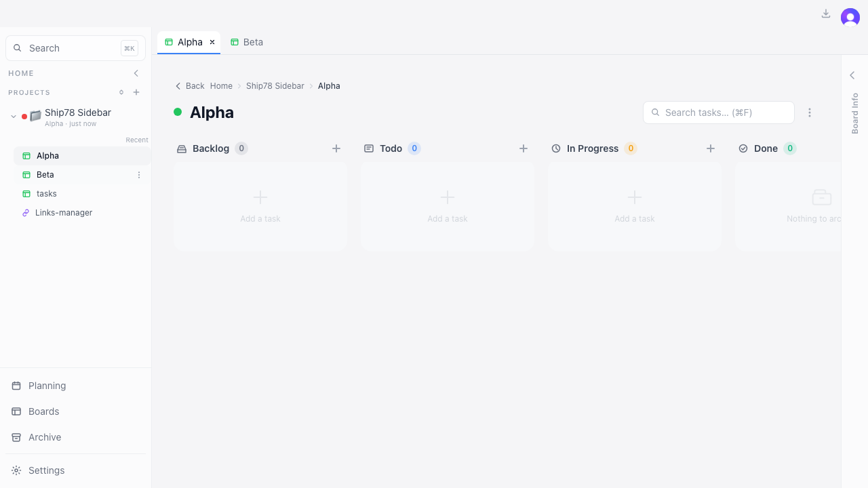The image size is (868, 488).
Task: Add task via plus in Todo header
Action: (524, 148)
